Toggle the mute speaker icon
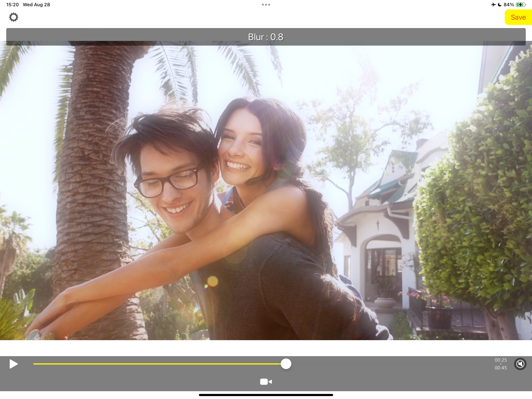532x399 pixels. click(520, 364)
